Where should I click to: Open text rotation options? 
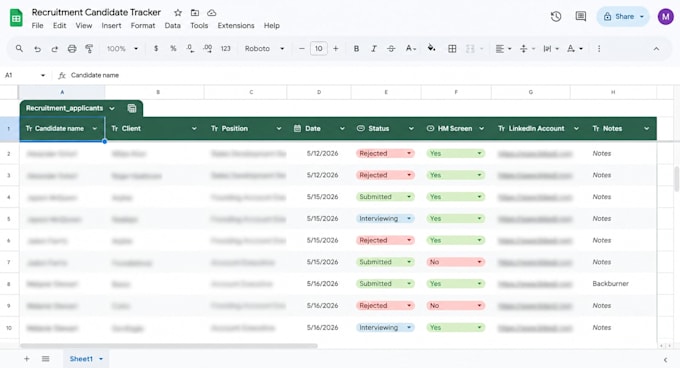pyautogui.click(x=575, y=49)
